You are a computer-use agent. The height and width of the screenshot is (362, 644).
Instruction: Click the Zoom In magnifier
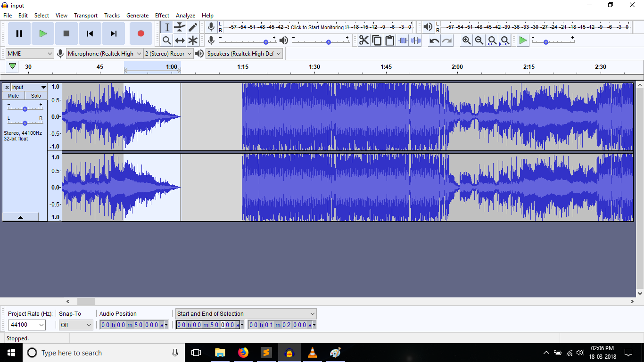click(466, 41)
